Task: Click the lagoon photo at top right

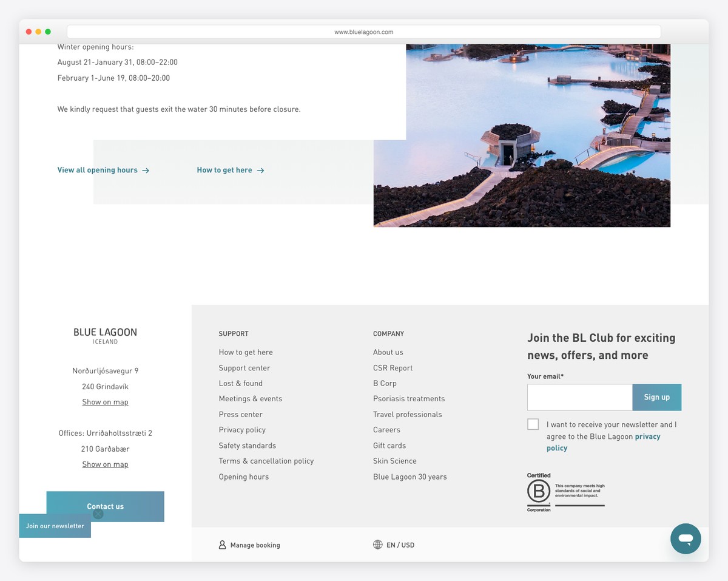Action: pyautogui.click(x=522, y=135)
